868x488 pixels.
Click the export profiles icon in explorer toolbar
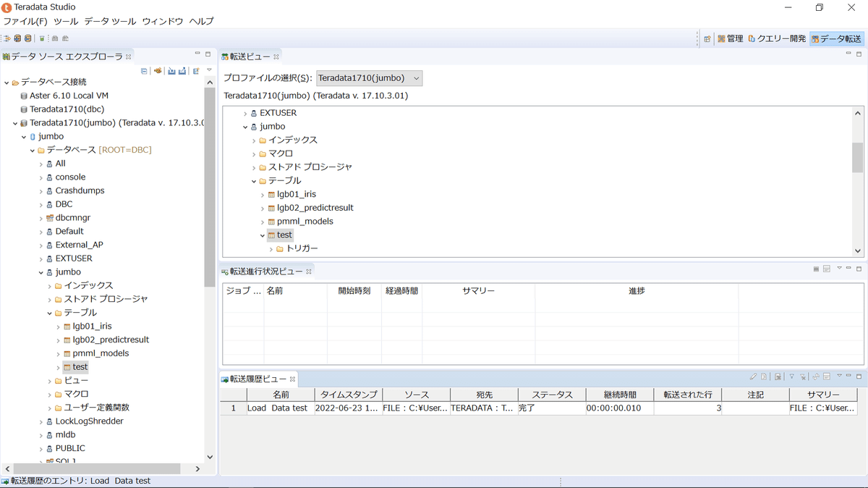click(x=182, y=70)
